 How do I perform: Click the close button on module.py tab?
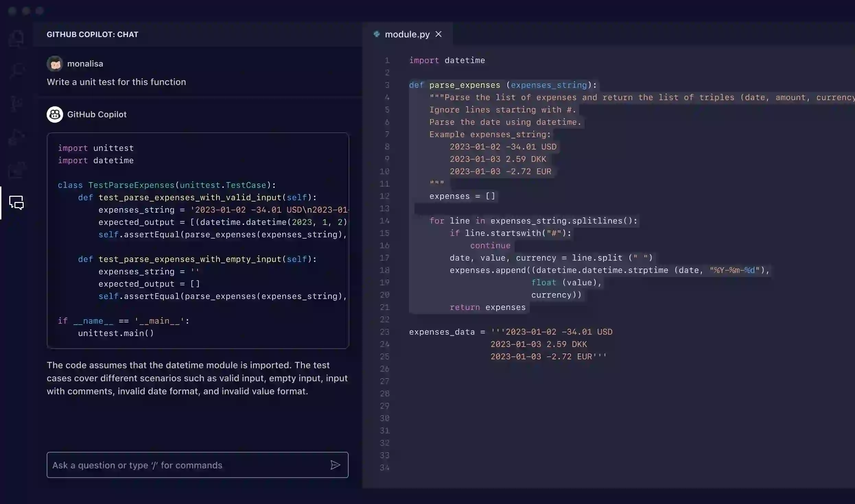point(439,34)
